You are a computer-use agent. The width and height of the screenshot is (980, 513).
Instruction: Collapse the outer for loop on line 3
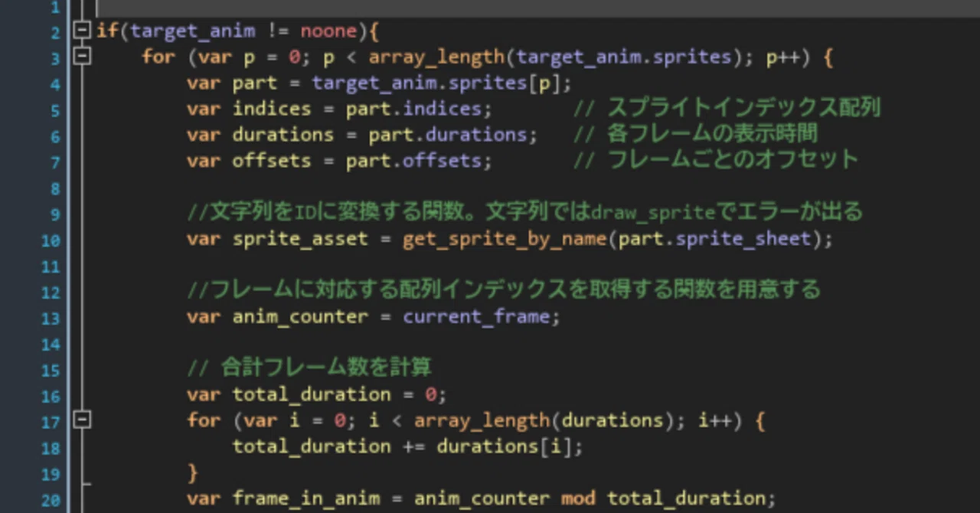(81, 57)
